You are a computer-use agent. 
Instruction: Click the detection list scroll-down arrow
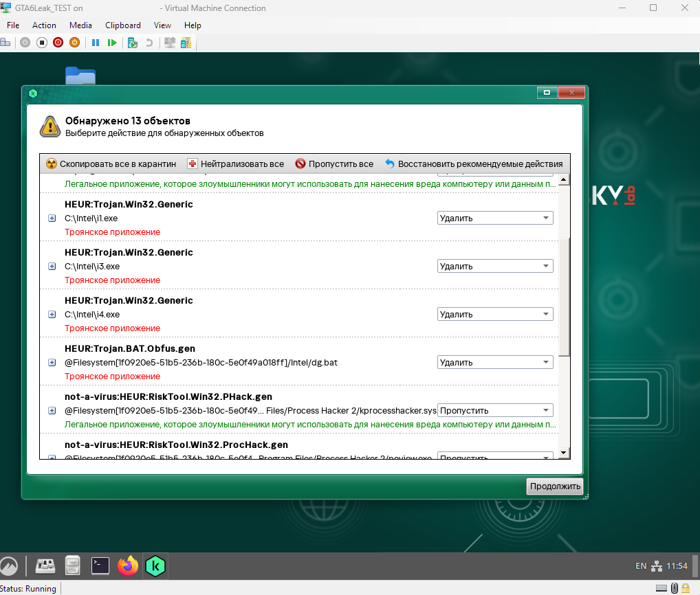pos(564,453)
